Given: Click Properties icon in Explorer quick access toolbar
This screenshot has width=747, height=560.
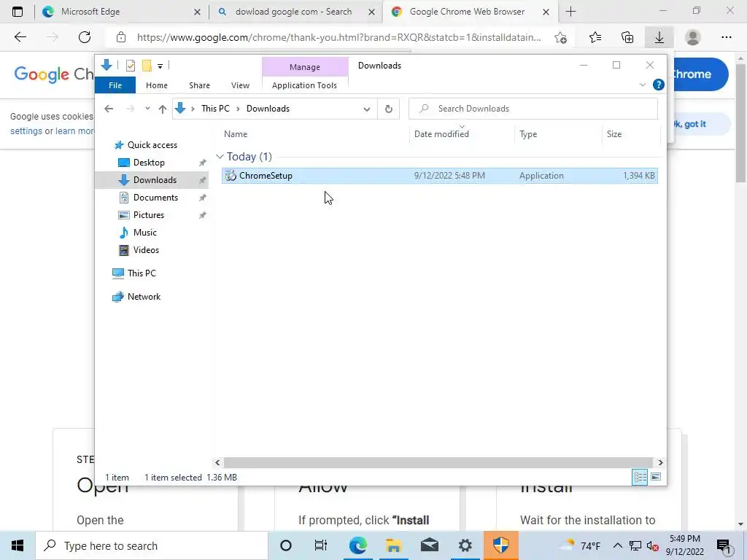Looking at the screenshot, I should pos(130,66).
